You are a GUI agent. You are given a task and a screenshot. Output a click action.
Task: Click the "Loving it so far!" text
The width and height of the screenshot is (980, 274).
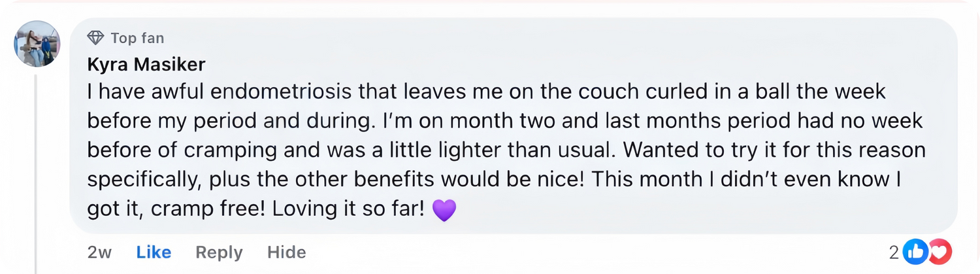point(348,209)
